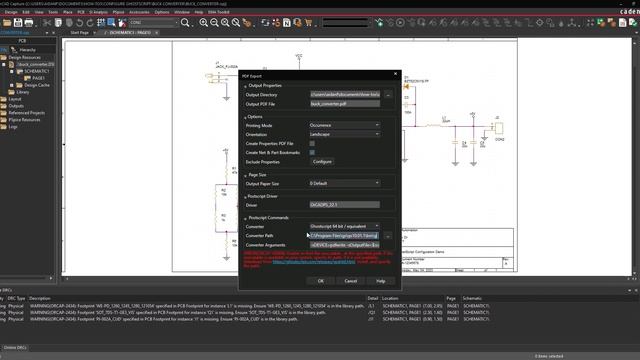Click the rightmost document check toolbar icon
Image resolution: width=640 pixels, height=360 pixels.
633,22
